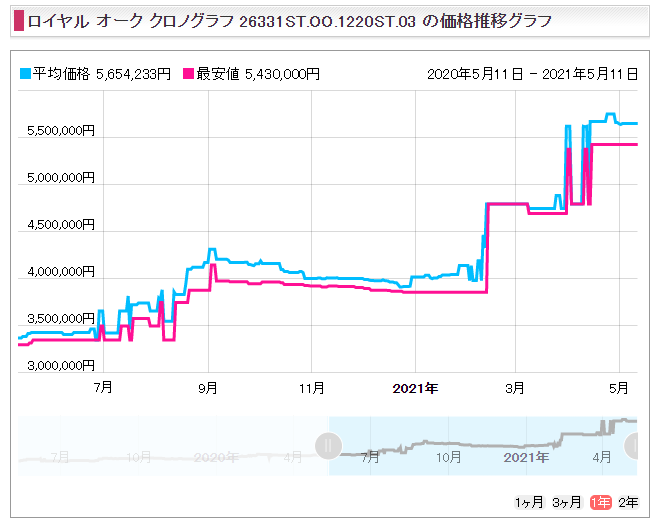This screenshot has width=654, height=523.
Task: Click the 5,000,000円 axis label
Action: pos(61,178)
